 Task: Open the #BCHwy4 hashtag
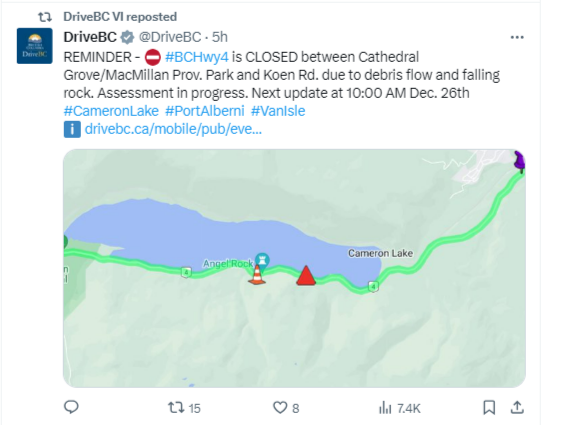197,57
